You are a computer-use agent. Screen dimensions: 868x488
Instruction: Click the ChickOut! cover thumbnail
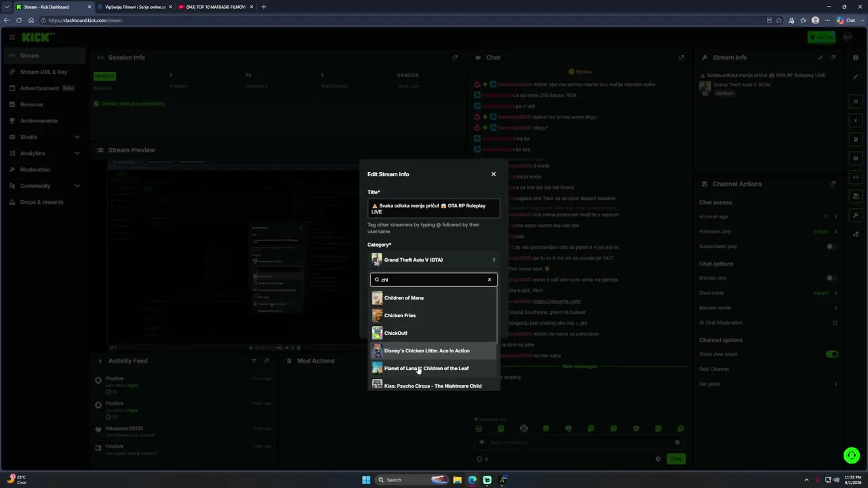click(377, 333)
